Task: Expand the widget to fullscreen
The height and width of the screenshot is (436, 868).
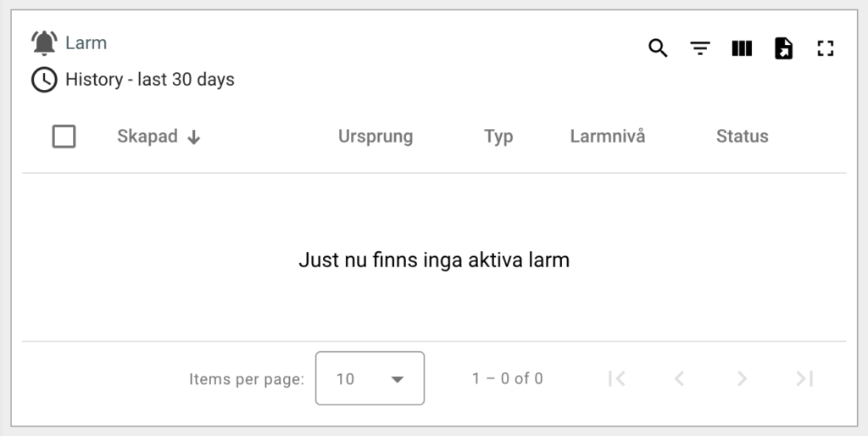Action: point(826,48)
